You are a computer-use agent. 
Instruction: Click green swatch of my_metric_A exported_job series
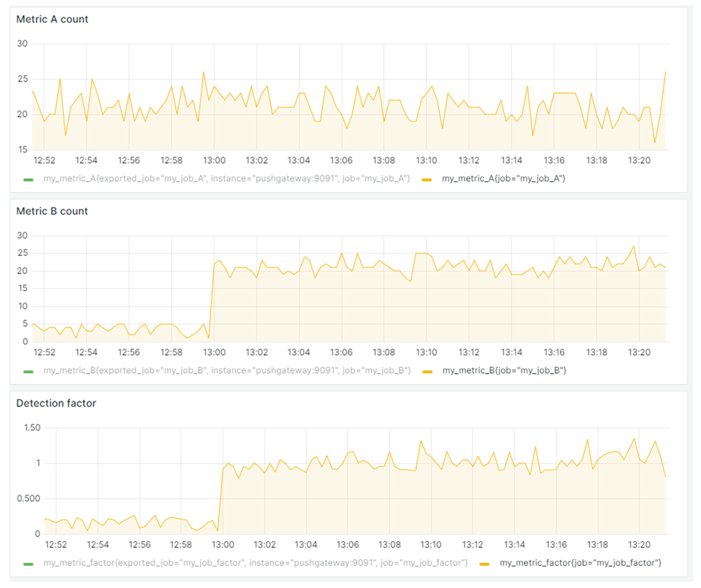point(28,180)
